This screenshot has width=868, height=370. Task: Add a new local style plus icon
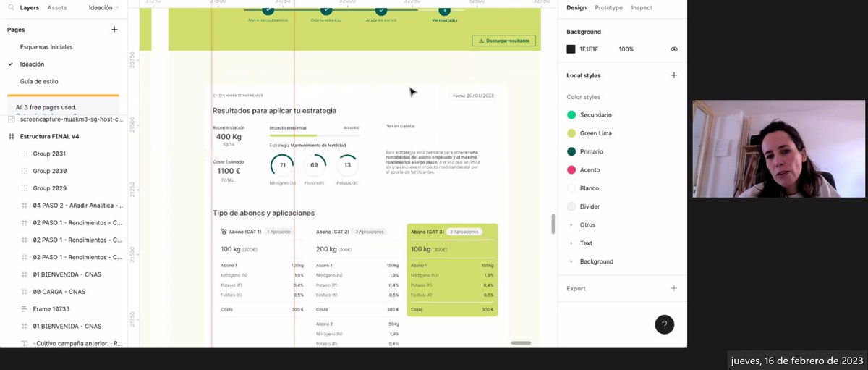(674, 75)
